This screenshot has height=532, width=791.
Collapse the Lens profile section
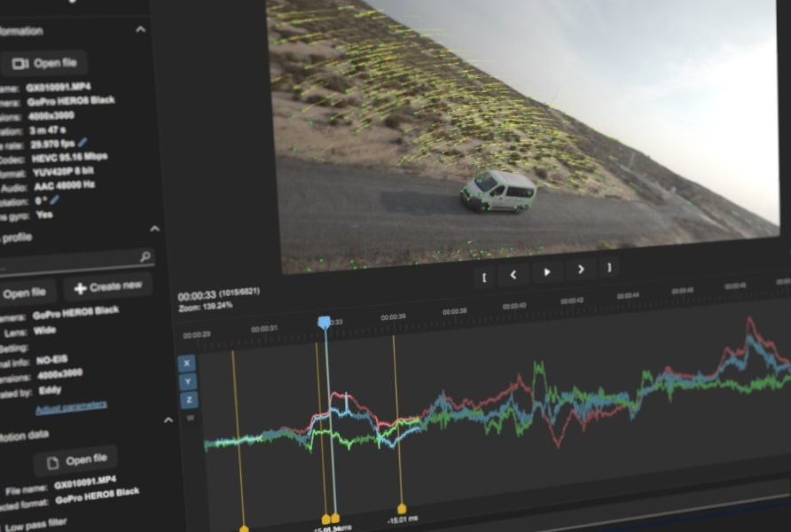pos(154,229)
